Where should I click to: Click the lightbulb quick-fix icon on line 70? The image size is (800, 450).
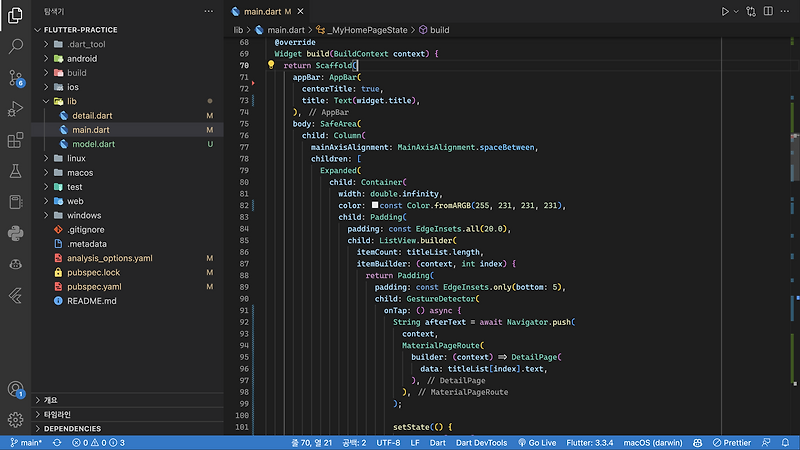[271, 64]
